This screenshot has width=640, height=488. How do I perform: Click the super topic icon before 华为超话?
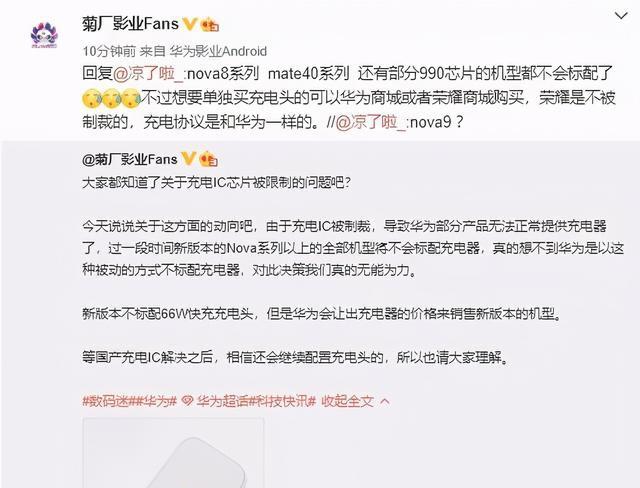pyautogui.click(x=187, y=401)
